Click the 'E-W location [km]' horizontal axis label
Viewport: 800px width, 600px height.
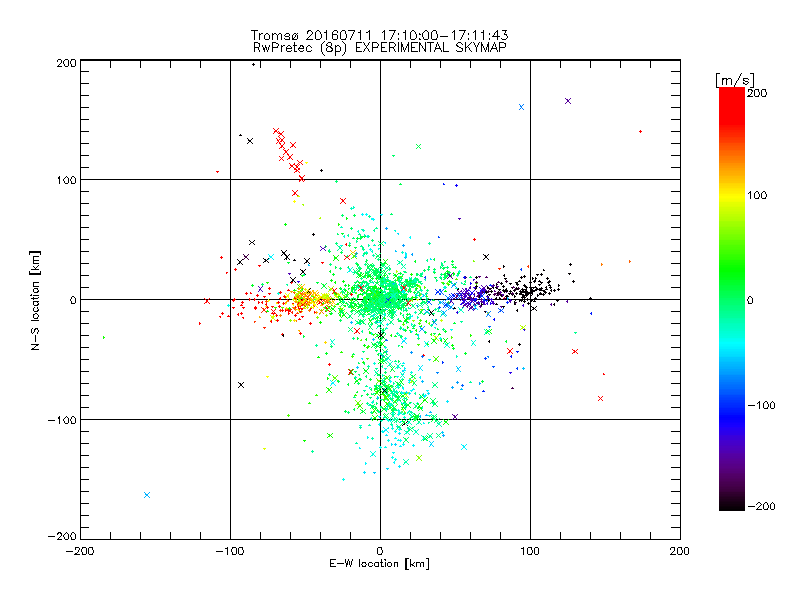(x=379, y=563)
